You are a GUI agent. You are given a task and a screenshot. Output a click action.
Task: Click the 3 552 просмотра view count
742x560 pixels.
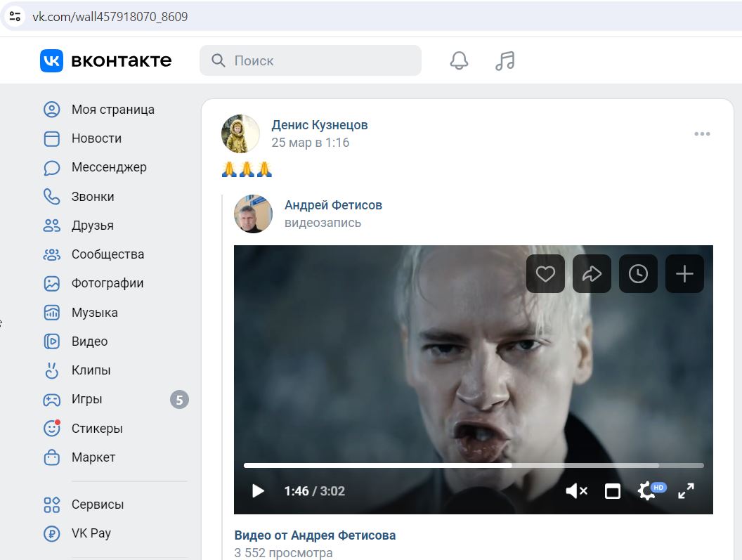click(x=283, y=553)
